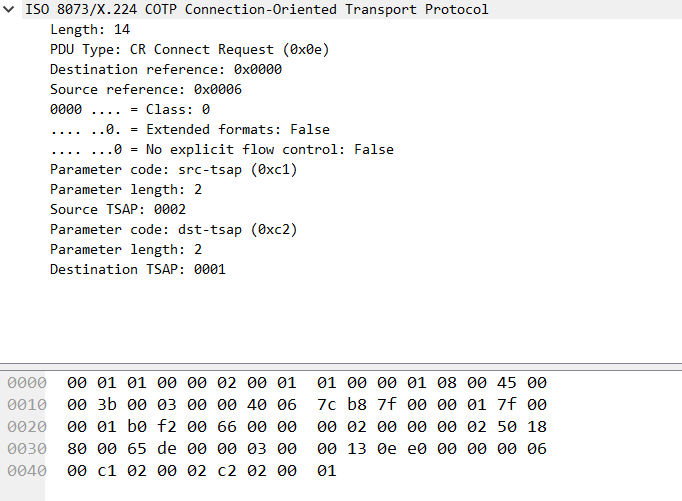Select Extended formats: False row
The image size is (682, 501).
click(189, 130)
